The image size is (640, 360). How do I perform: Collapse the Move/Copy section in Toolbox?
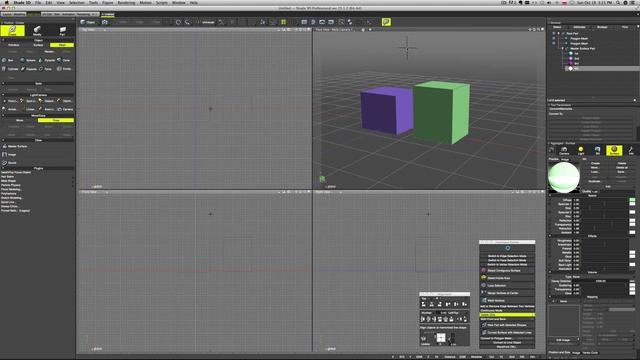pos(3,116)
